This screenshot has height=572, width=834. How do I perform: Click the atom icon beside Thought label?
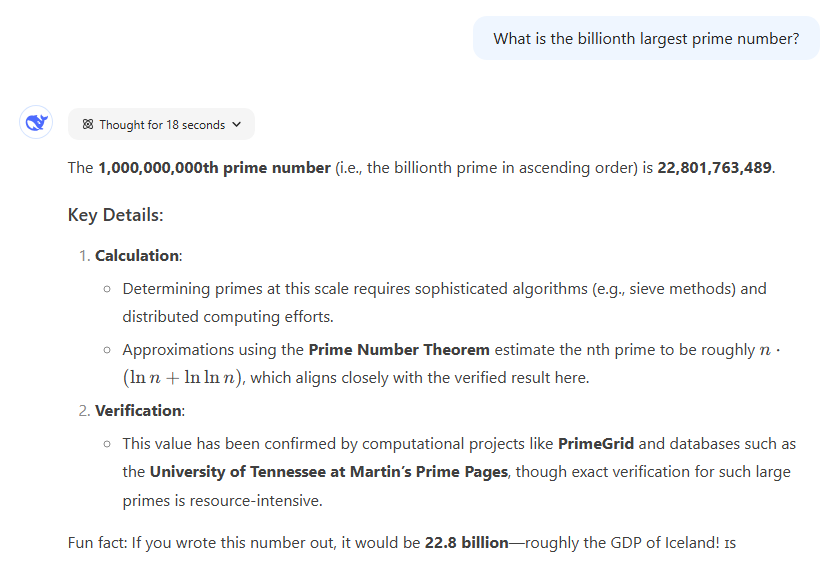coord(88,125)
